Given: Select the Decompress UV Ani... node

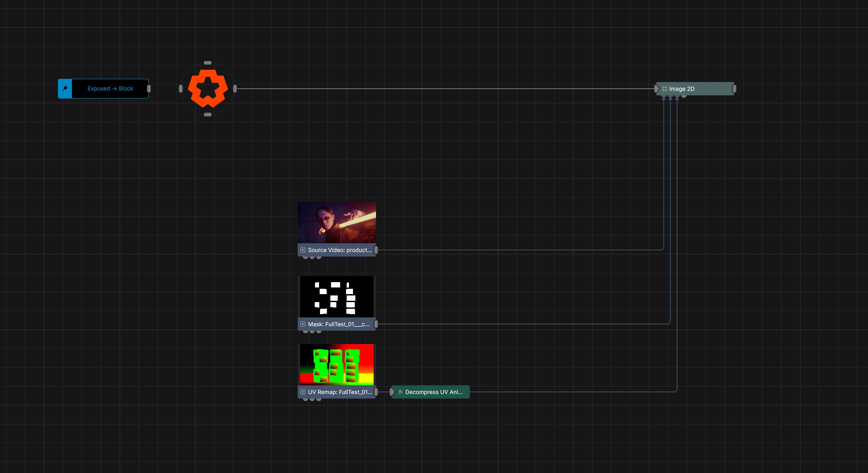Looking at the screenshot, I should 430,392.
